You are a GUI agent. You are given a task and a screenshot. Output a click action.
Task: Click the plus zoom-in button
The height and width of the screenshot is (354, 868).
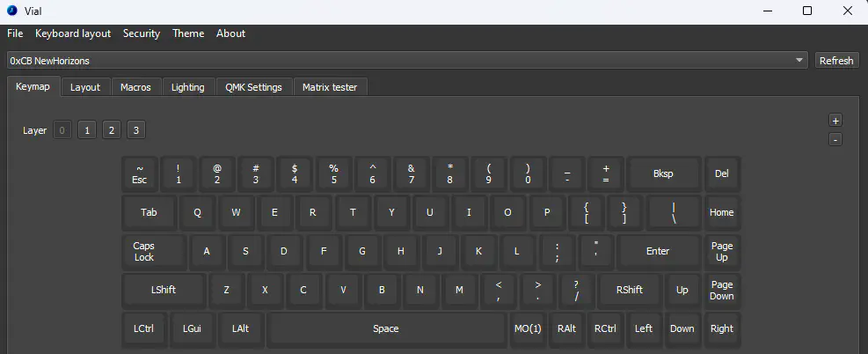[x=835, y=121]
